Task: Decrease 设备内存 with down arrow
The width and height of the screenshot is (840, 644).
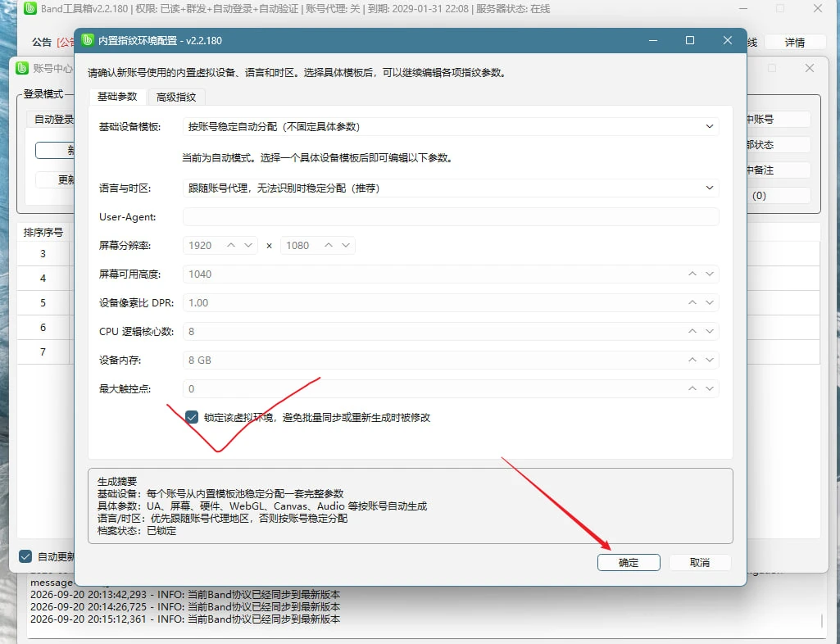Action: pos(709,360)
